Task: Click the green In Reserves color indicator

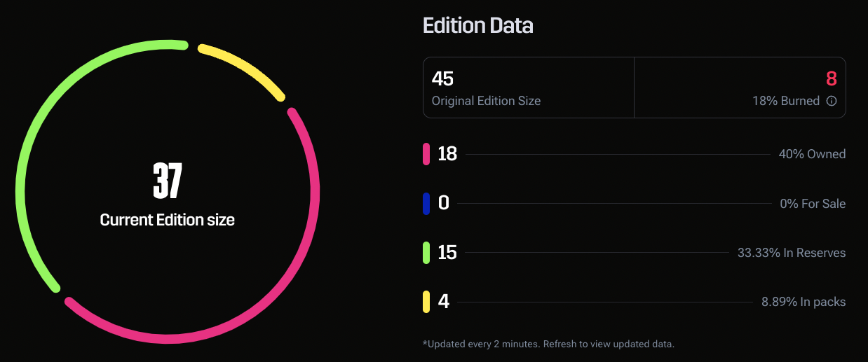Action: pos(426,253)
